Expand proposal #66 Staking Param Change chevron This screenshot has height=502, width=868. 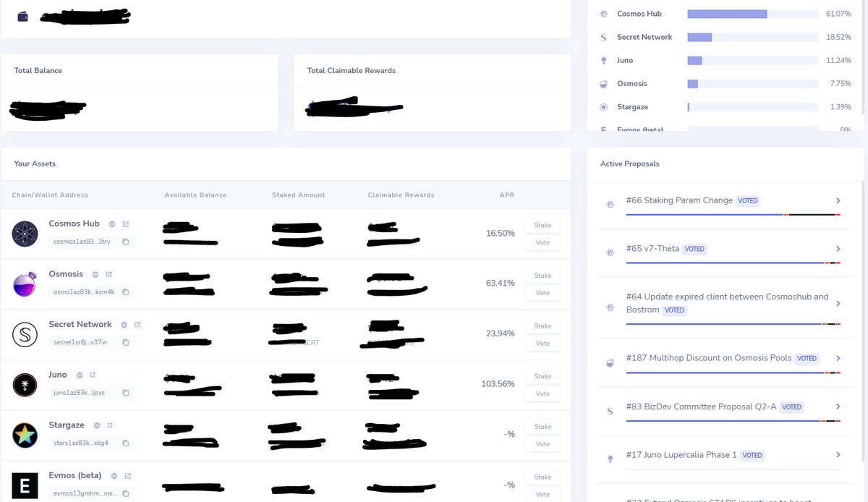[x=838, y=200]
